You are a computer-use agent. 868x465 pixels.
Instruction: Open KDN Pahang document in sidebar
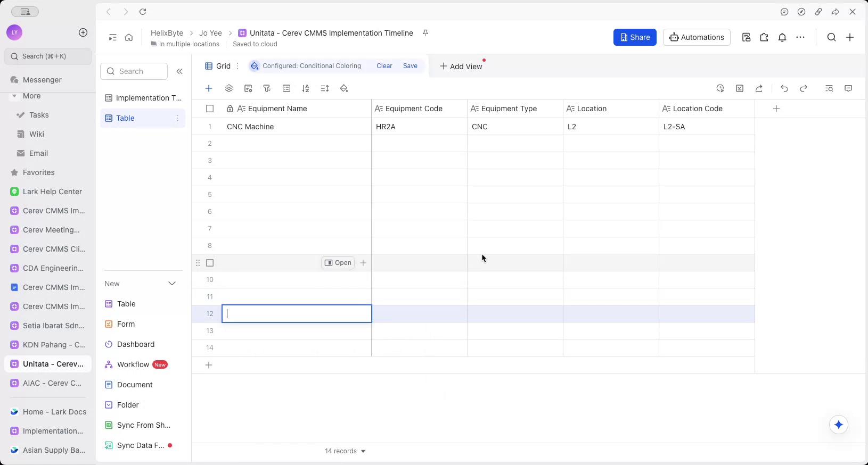coord(48,345)
